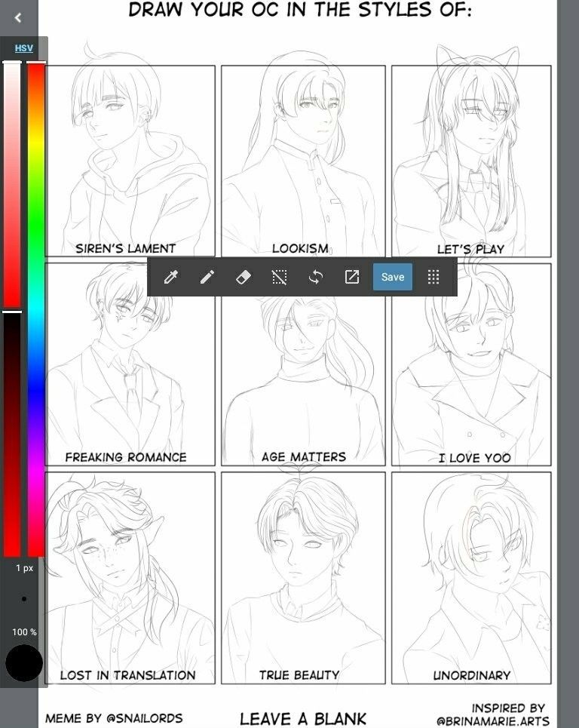Pick a hue on rainbow hue bar

35,309
